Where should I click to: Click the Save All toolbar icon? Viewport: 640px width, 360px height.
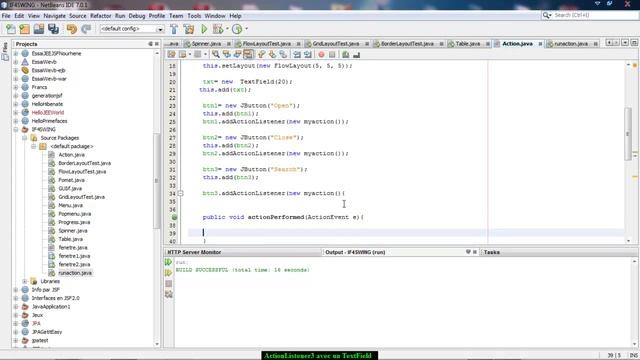53,29
